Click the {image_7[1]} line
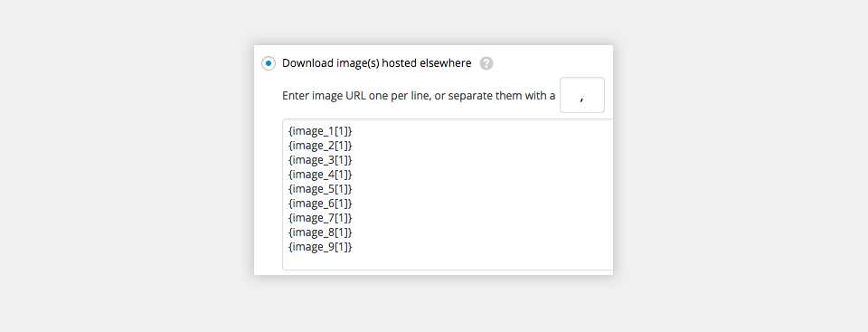The image size is (868, 332). click(320, 218)
